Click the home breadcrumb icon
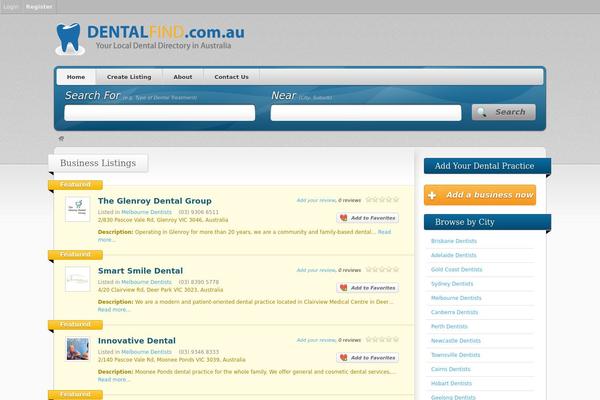 [61, 139]
